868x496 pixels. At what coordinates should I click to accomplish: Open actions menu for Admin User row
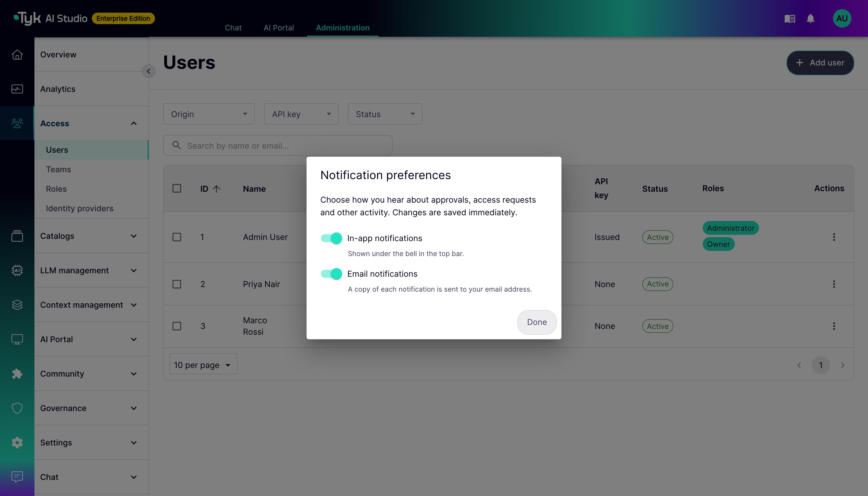click(834, 237)
